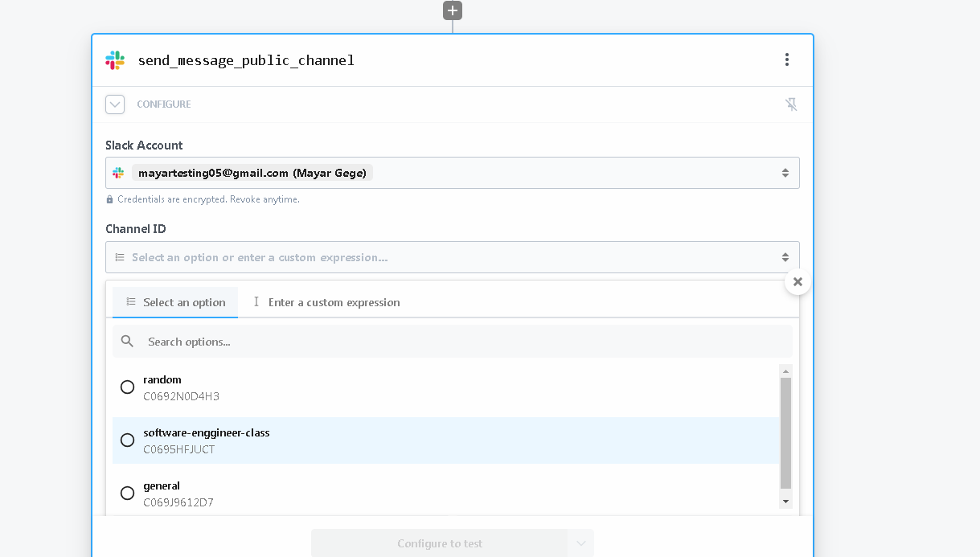
Task: Close the options panel with X
Action: pyautogui.click(x=798, y=281)
